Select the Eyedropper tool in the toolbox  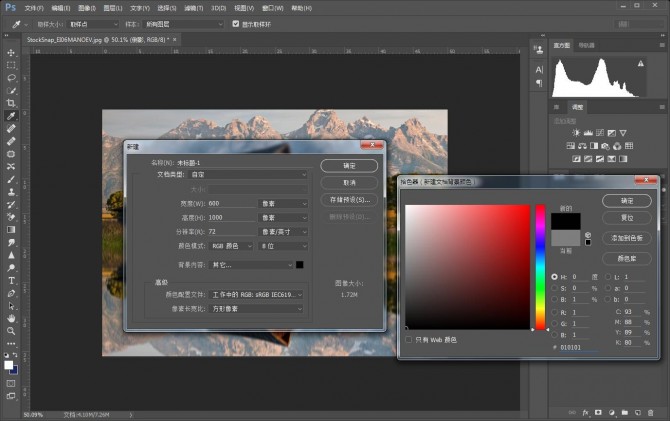11,116
